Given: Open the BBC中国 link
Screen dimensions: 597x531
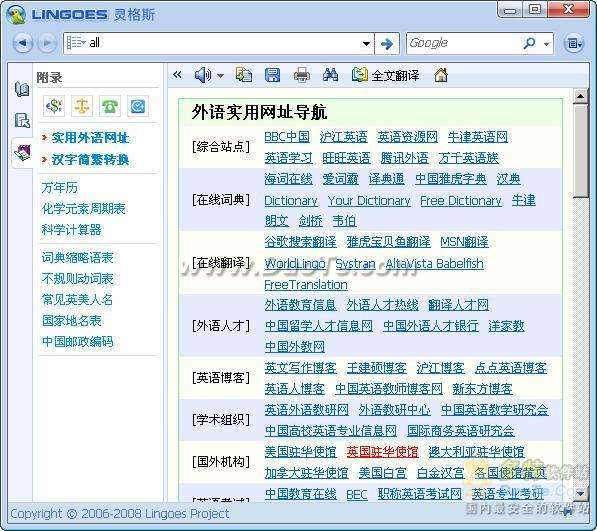Looking at the screenshot, I should click(287, 137).
